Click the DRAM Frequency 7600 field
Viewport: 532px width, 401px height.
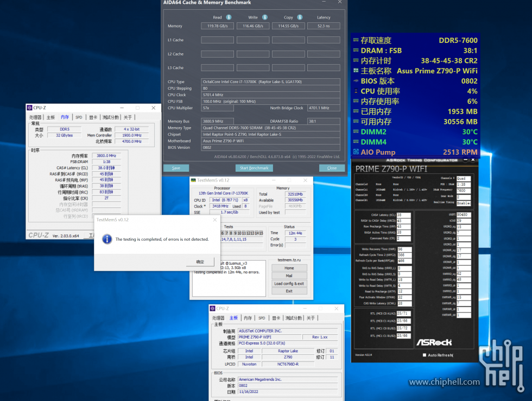coord(464,191)
